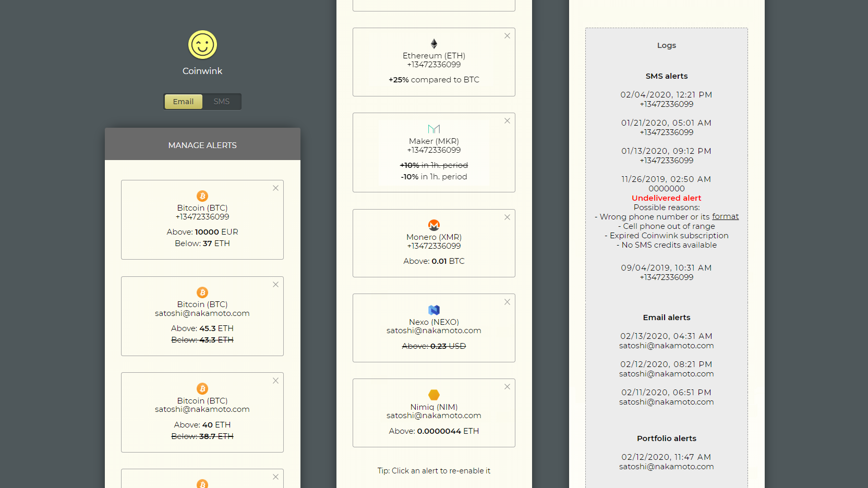868x488 pixels.
Task: Remove the Nimiq alert card
Action: click(x=507, y=387)
